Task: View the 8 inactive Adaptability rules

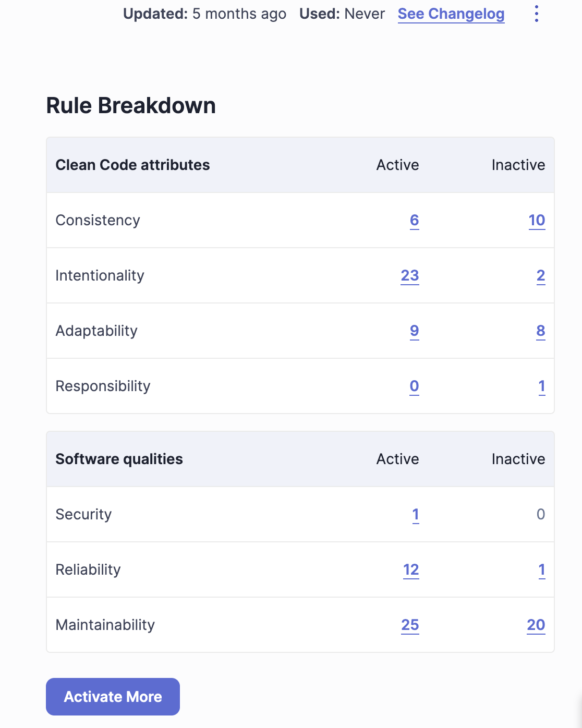Action: [x=540, y=331]
